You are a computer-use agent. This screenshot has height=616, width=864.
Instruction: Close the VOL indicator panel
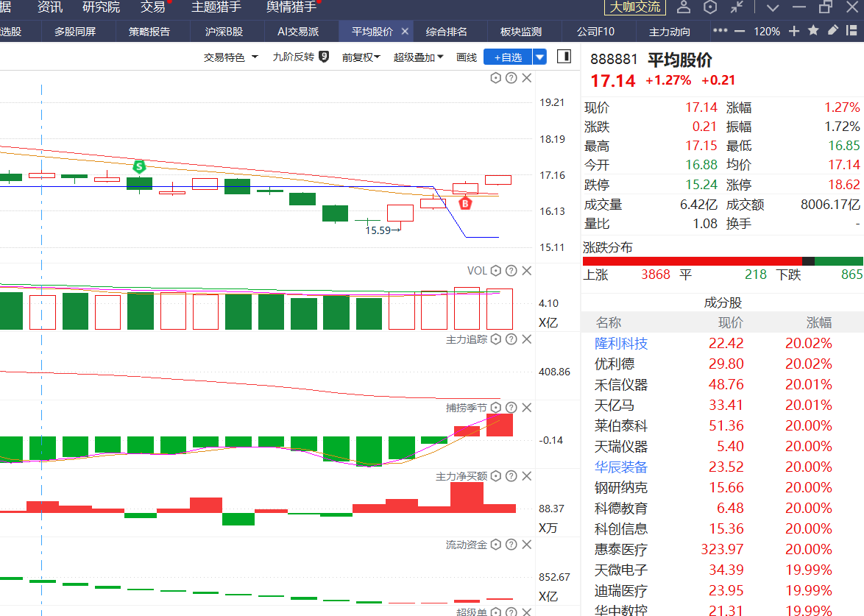point(527,271)
